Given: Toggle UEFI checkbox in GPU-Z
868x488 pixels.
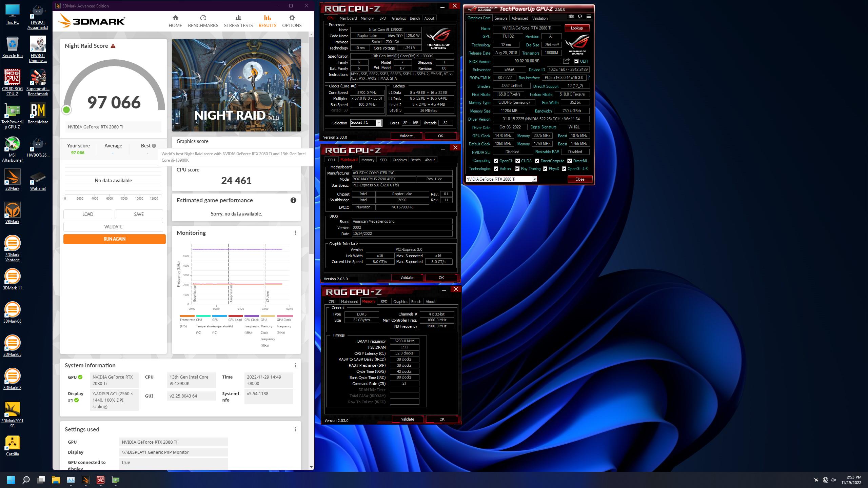Looking at the screenshot, I should point(576,61).
